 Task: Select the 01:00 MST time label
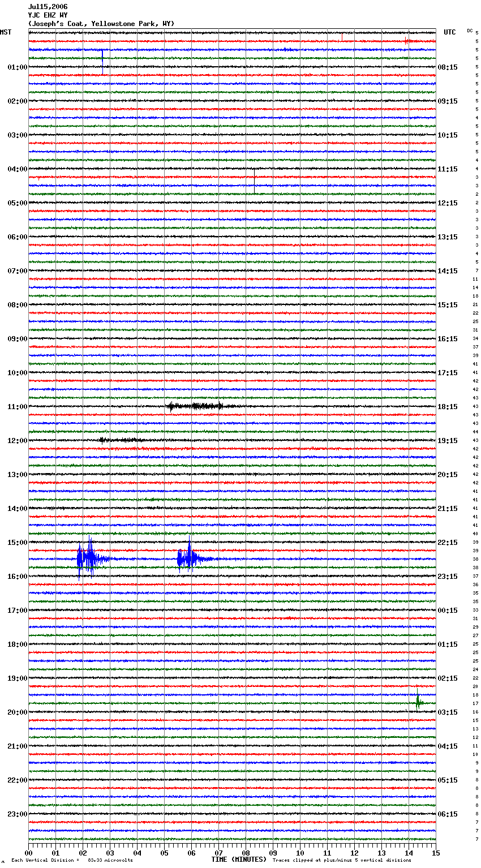[x=17, y=67]
